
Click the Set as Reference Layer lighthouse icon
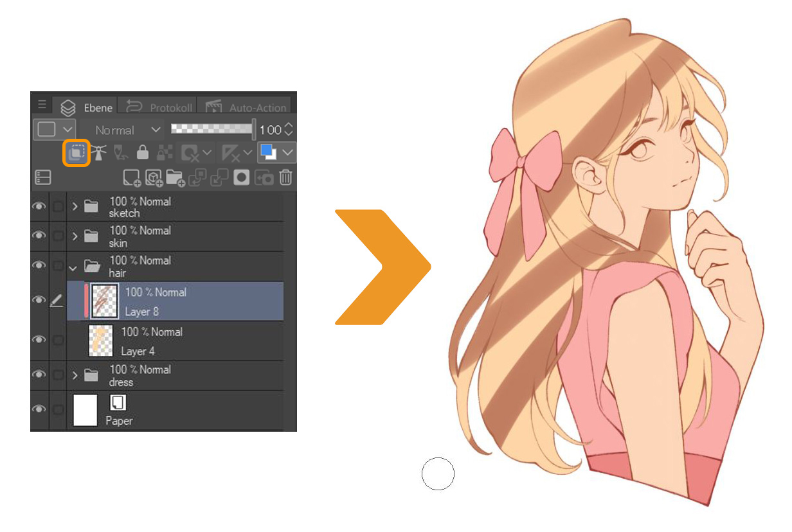[98, 153]
